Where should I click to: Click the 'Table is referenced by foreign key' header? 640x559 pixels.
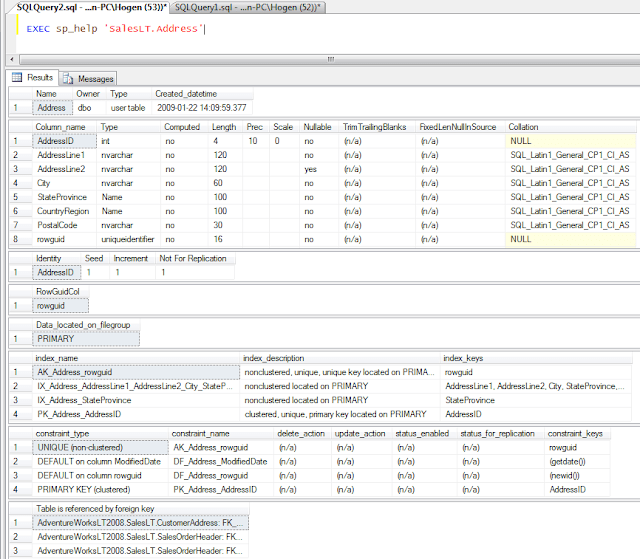[141, 509]
